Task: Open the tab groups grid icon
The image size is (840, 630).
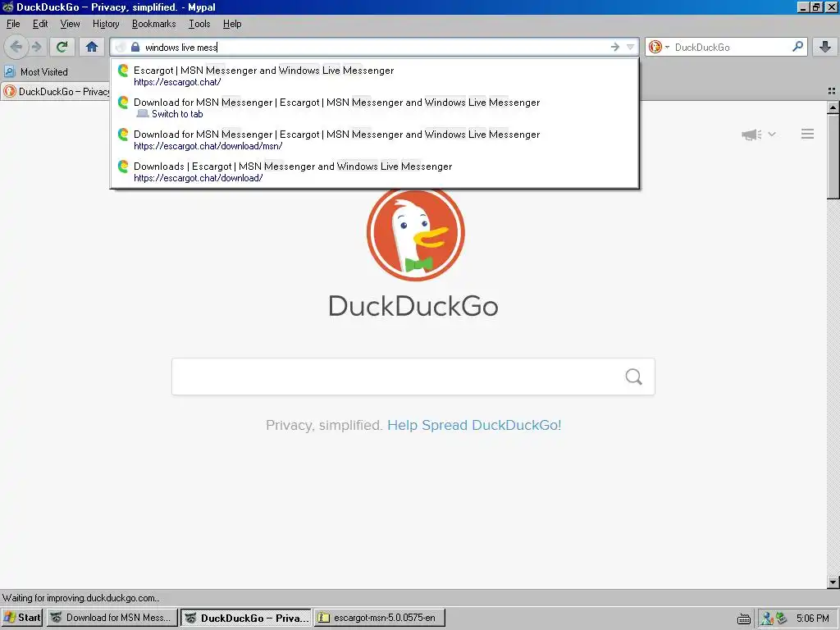Action: click(x=832, y=91)
